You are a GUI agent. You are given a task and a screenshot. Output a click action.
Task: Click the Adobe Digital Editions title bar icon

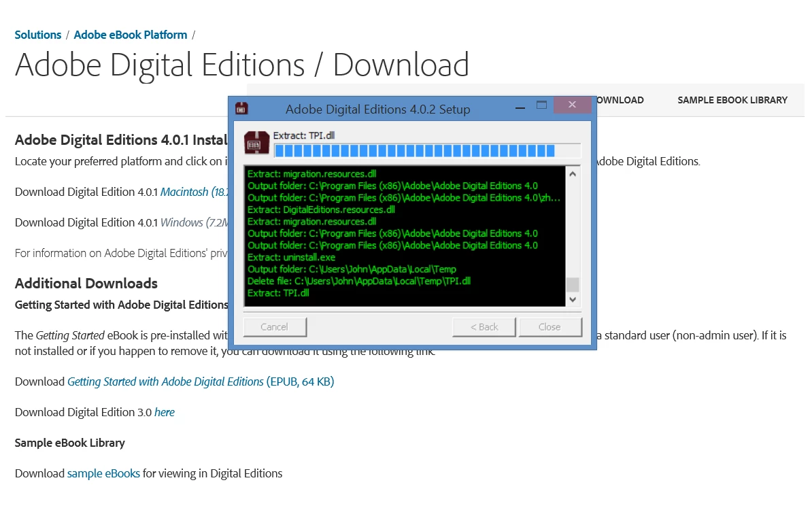(x=242, y=108)
